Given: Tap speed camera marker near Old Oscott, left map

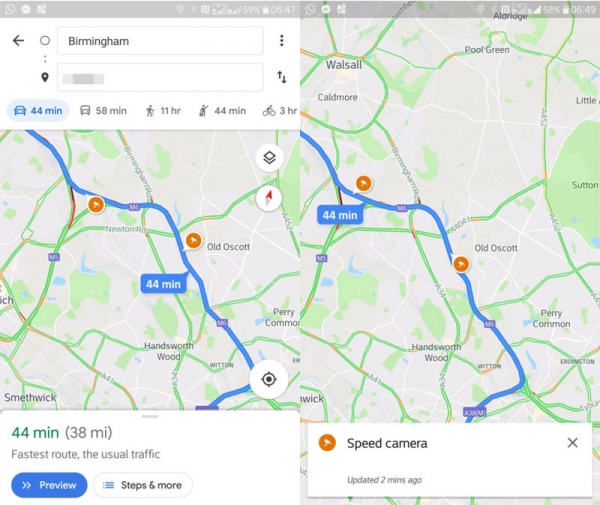Looking at the screenshot, I should pyautogui.click(x=193, y=241).
